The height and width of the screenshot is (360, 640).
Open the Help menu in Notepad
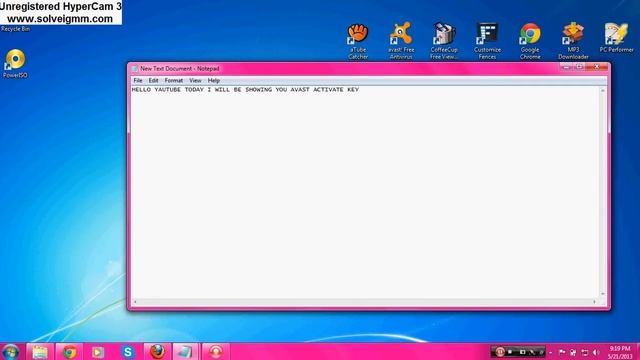coord(213,80)
